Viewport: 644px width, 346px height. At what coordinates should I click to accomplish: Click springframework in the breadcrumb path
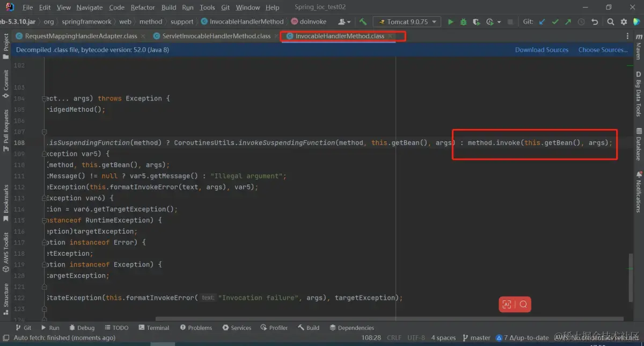(86, 22)
